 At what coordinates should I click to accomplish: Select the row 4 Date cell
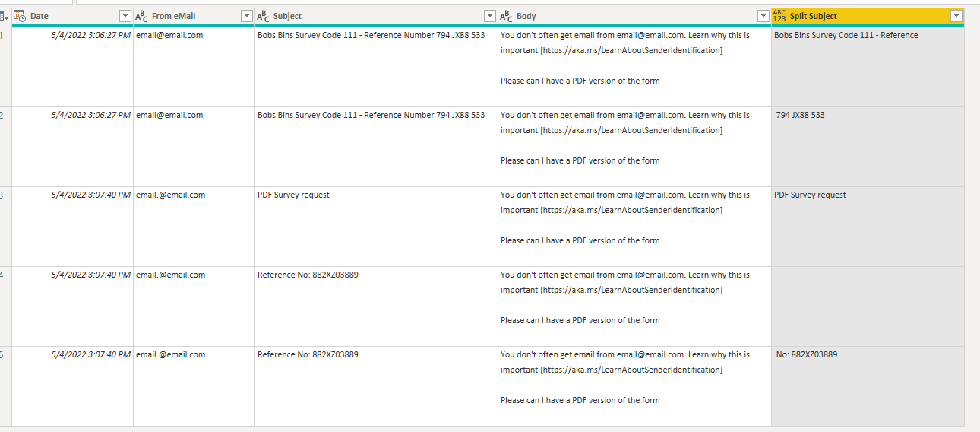[72, 307]
